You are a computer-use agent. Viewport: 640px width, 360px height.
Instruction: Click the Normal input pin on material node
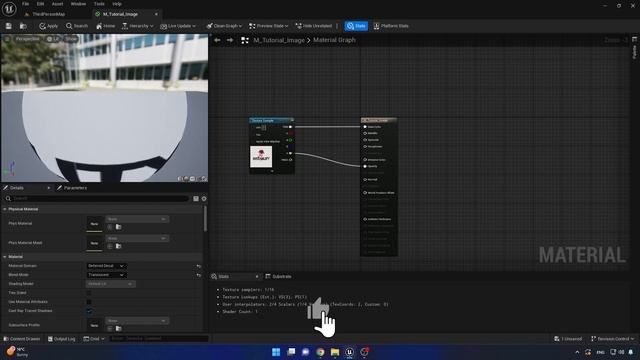tap(365, 179)
